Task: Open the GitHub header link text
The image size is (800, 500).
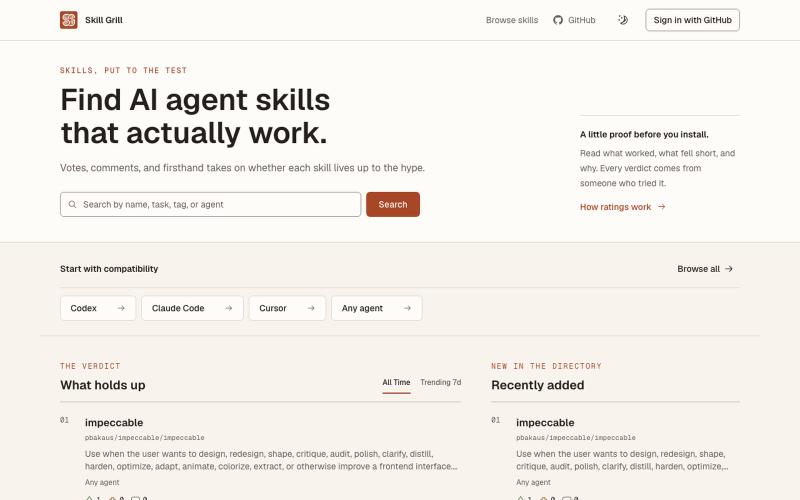Action: point(582,20)
